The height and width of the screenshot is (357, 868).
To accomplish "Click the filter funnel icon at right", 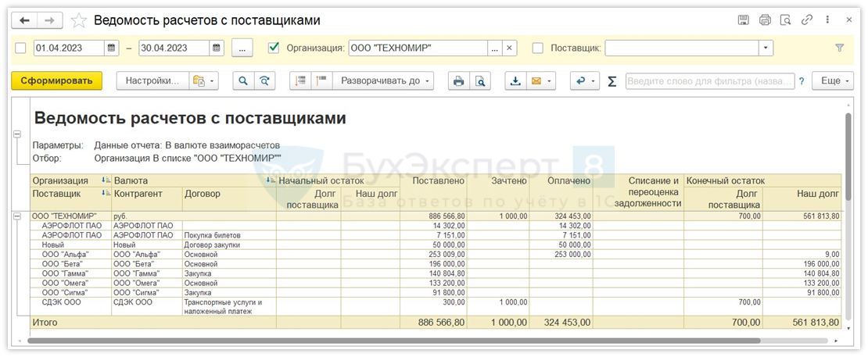I will click(840, 48).
